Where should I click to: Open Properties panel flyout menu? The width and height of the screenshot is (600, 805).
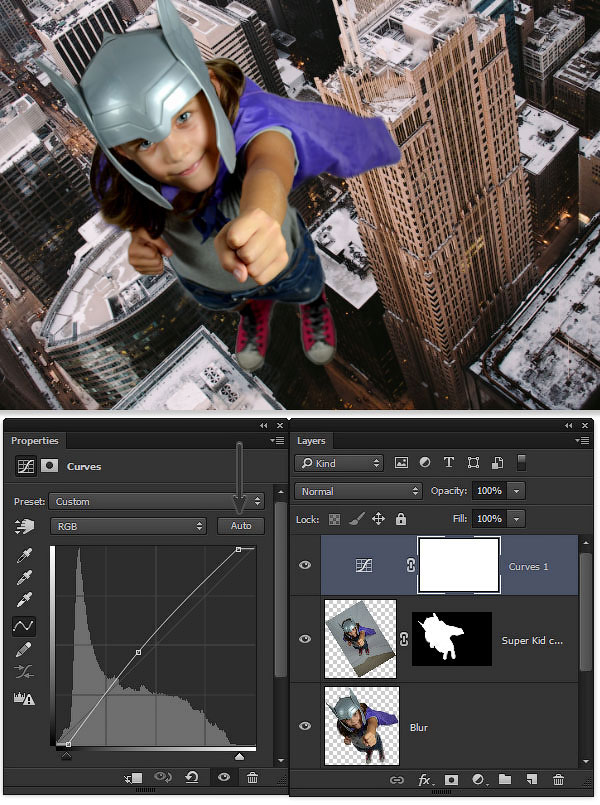[277, 440]
